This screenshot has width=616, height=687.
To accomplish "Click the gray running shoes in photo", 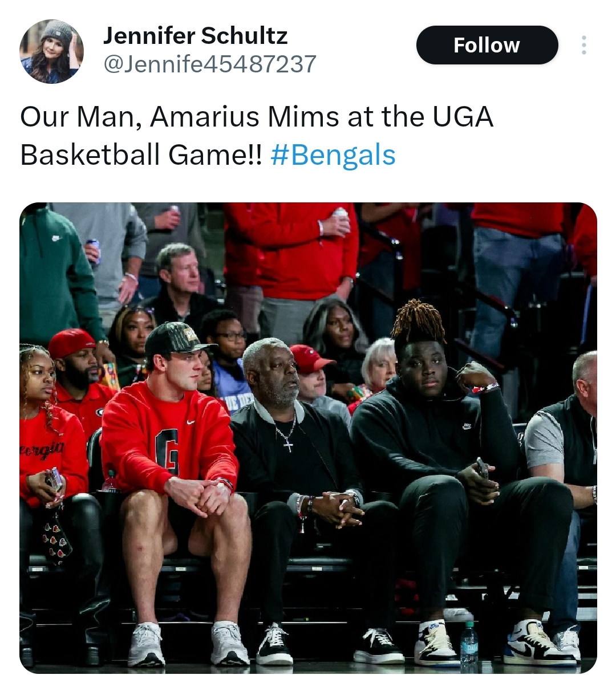I will click(188, 644).
